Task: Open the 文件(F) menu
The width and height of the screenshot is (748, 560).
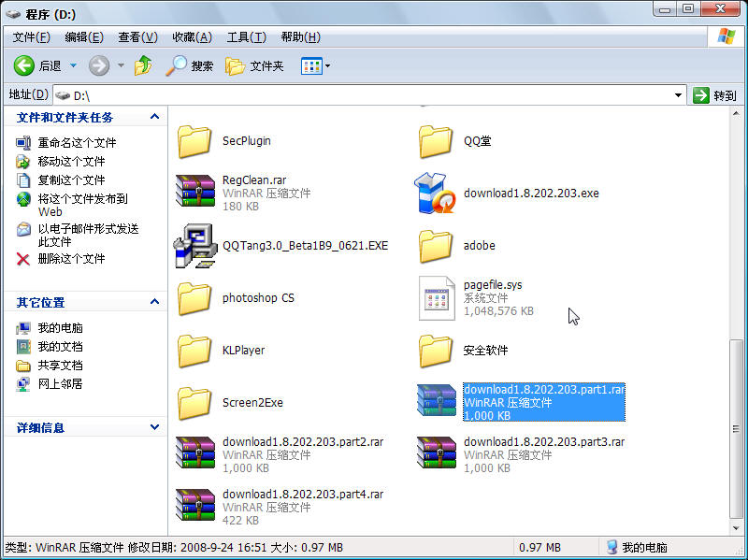Action: click(x=31, y=37)
